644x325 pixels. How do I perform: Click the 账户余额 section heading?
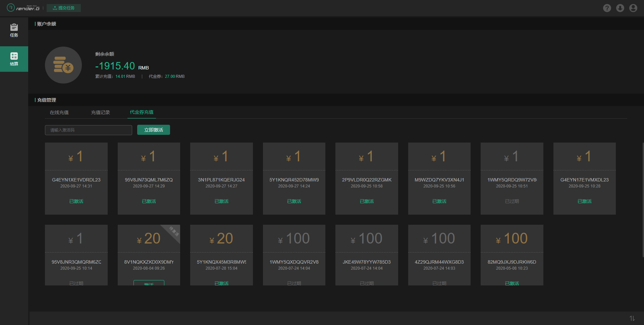46,24
